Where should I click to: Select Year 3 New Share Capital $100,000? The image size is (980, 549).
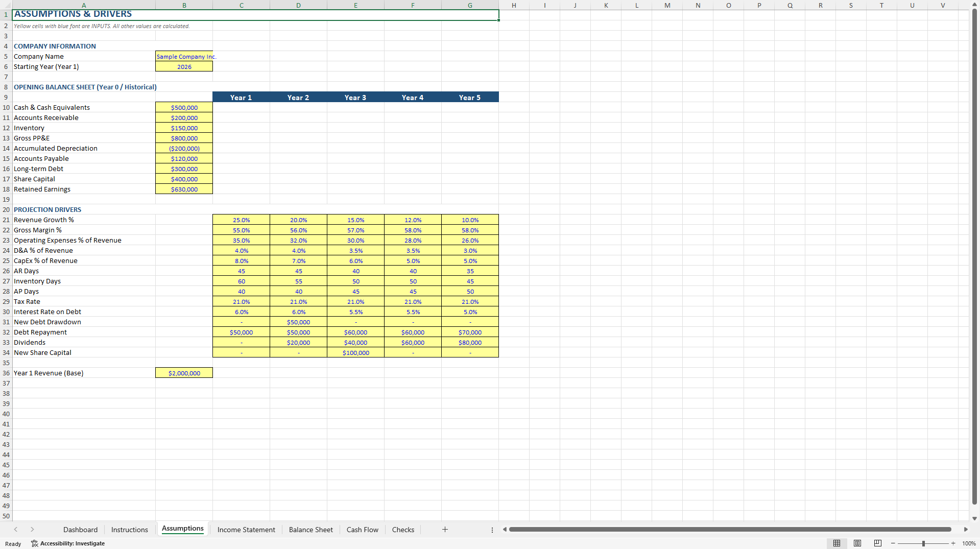(356, 352)
